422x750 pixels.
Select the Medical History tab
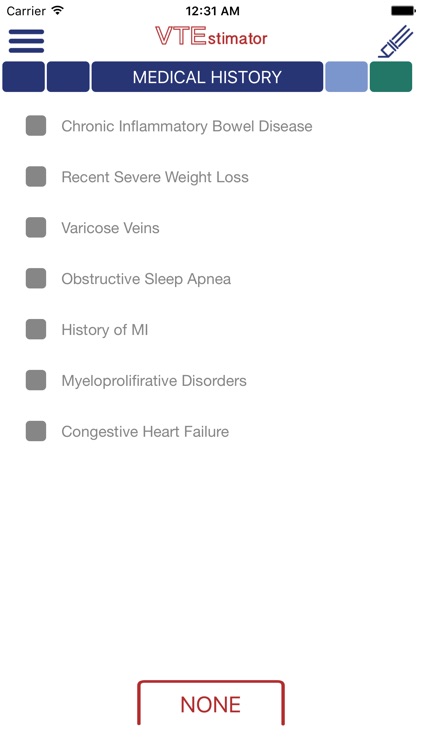[207, 77]
